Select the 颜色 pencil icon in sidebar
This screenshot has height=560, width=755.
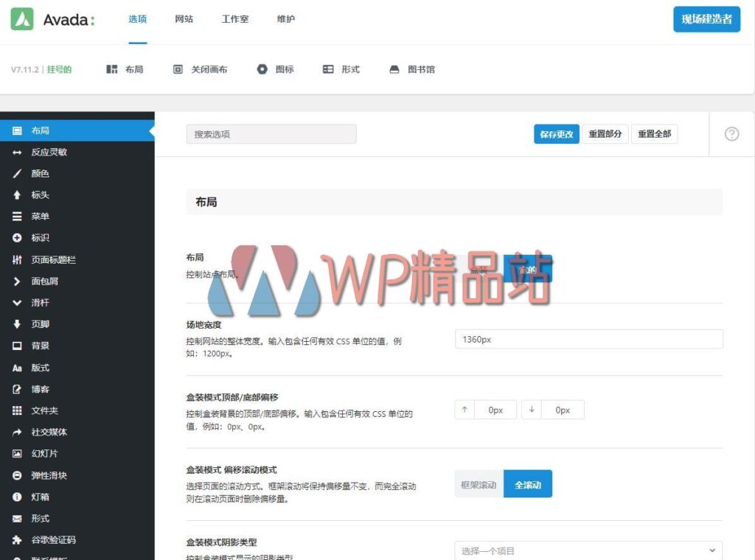click(x=17, y=173)
